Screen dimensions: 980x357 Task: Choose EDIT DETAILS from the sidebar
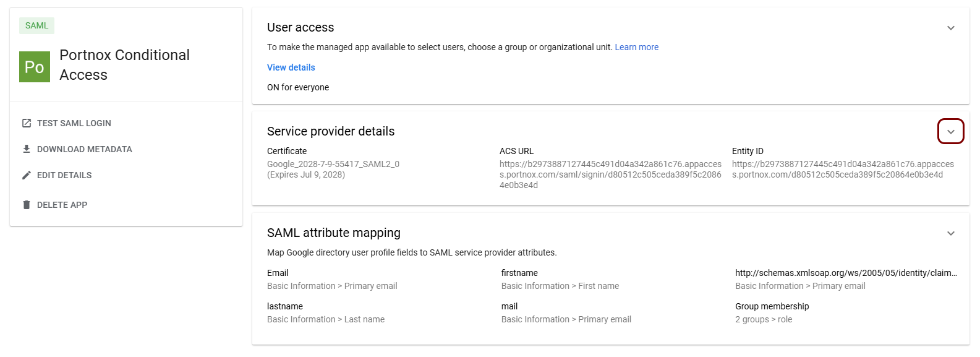click(x=64, y=175)
